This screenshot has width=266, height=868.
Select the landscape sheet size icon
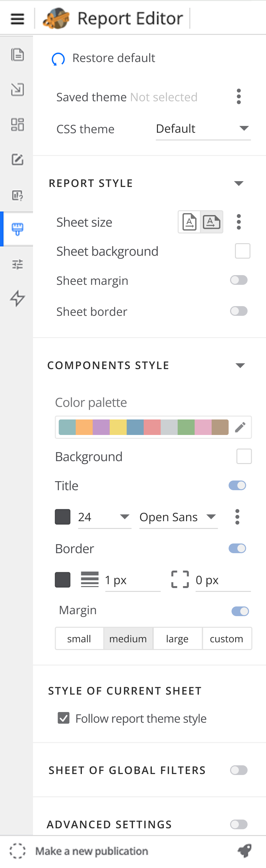pos(212,222)
